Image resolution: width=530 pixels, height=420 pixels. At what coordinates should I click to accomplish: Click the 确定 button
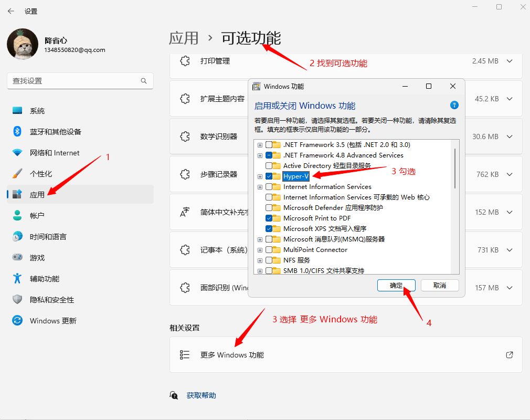[x=396, y=285]
